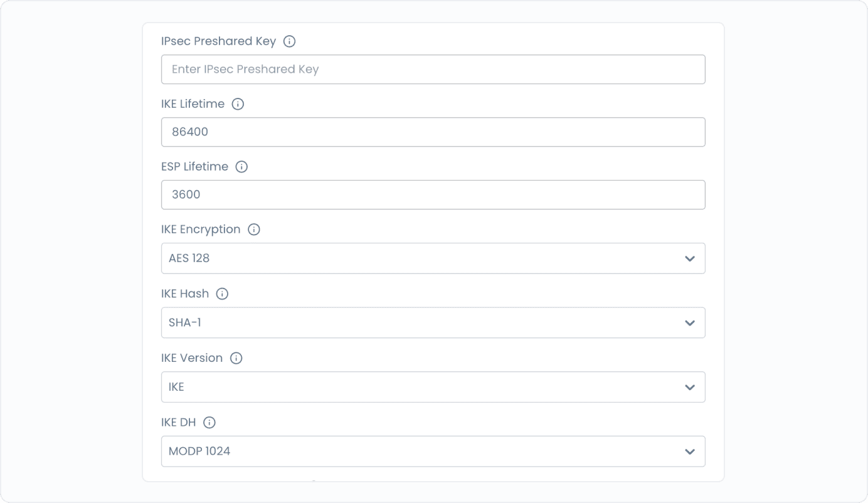Click the IKE Lifetime info icon
Image resolution: width=868 pixels, height=503 pixels.
point(237,103)
